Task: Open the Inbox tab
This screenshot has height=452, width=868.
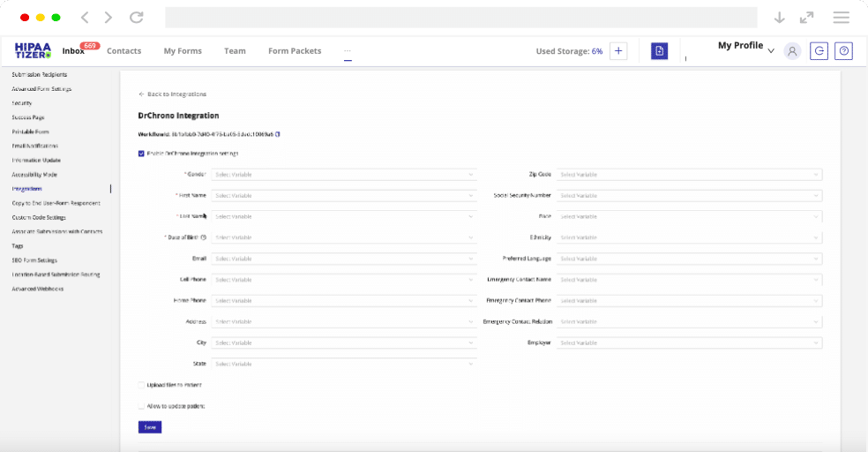Action: 73,51
